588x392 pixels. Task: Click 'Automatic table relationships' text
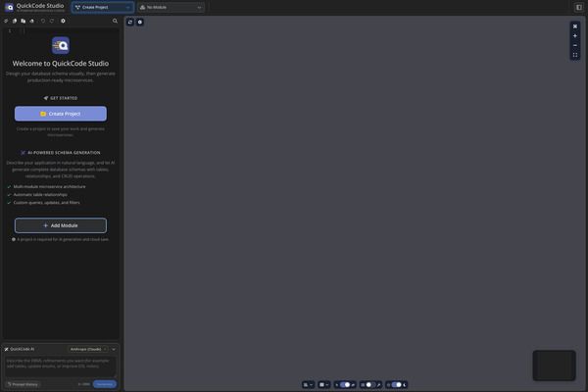[x=40, y=195]
